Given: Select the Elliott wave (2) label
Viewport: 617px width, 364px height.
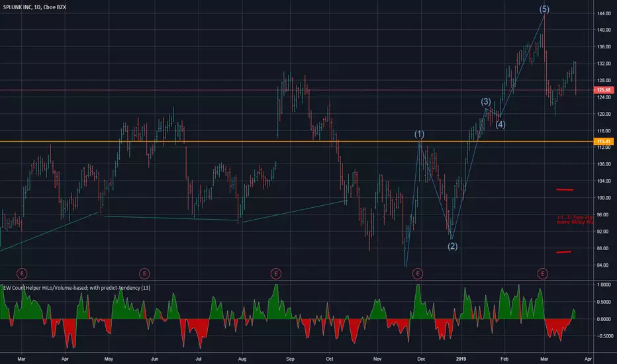Looking at the screenshot, I should point(453,246).
